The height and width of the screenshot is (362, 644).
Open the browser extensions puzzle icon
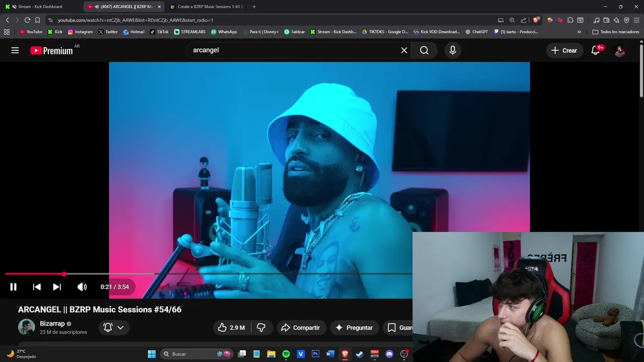pos(570,20)
